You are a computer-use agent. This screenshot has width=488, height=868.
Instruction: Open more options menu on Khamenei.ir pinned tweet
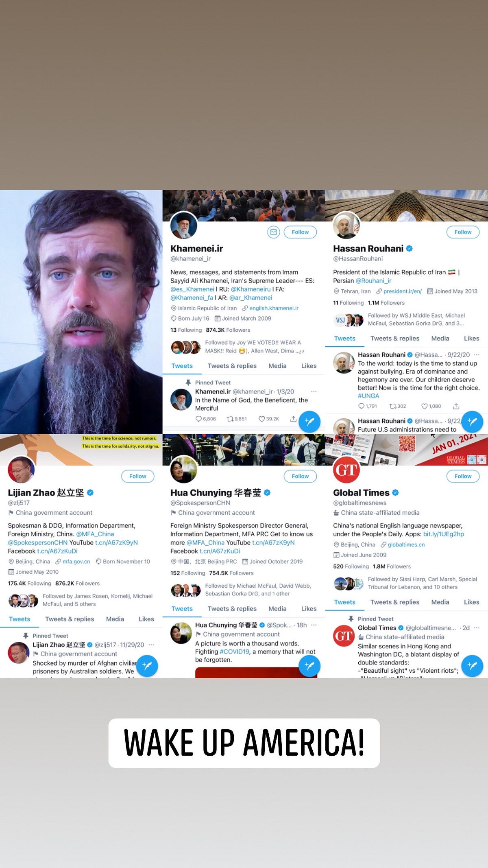pyautogui.click(x=314, y=391)
